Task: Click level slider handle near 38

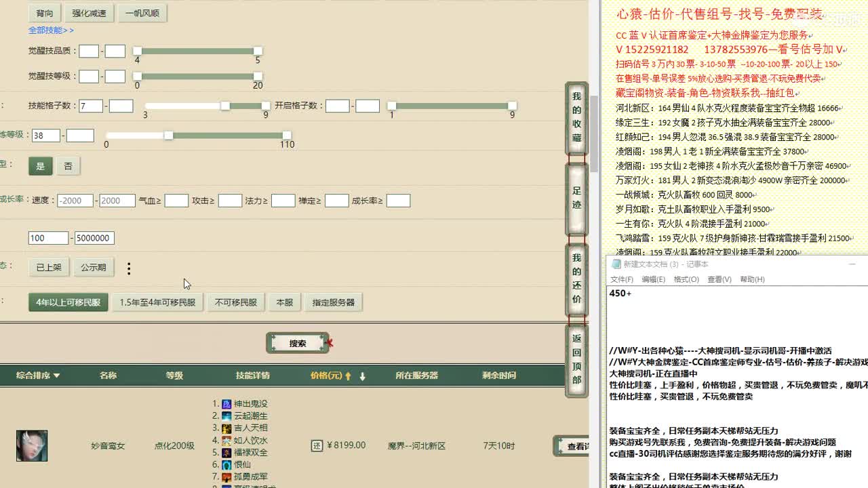Action: (168, 136)
